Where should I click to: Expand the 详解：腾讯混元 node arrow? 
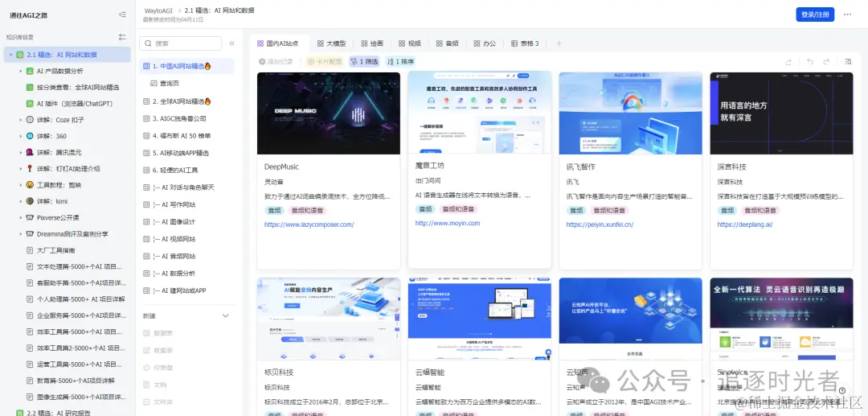[20, 152]
